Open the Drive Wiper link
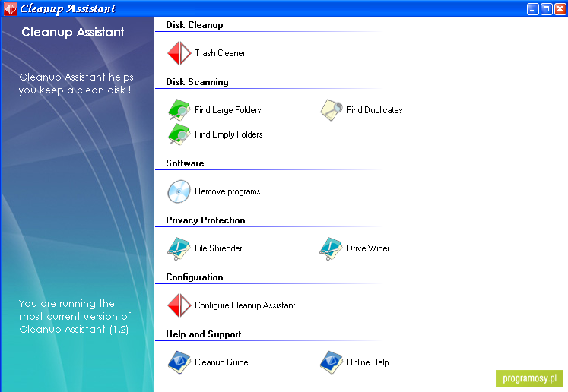The image size is (568, 392). pyautogui.click(x=368, y=248)
